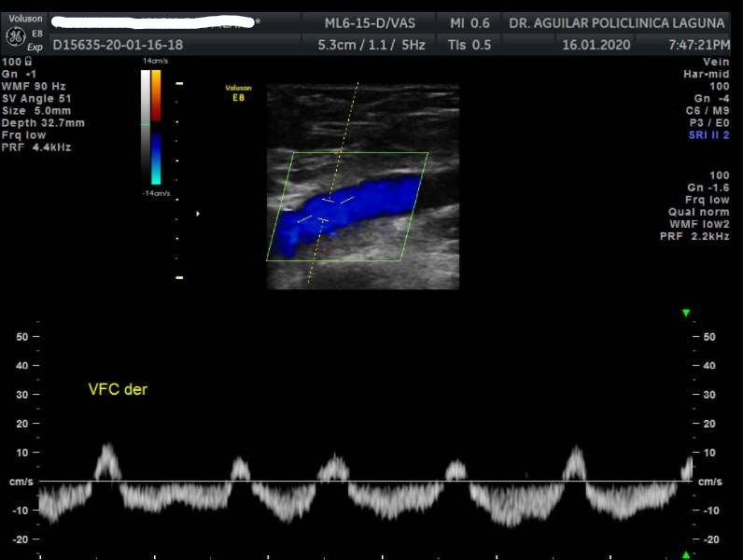Click the small focal zone arrow marker

click(197, 214)
